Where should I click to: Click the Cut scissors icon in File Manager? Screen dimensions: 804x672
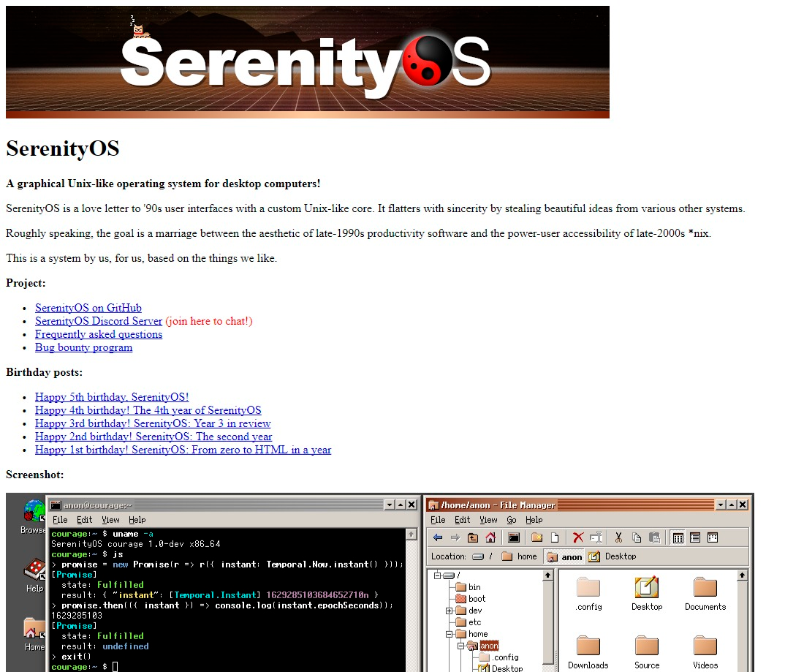(x=618, y=537)
